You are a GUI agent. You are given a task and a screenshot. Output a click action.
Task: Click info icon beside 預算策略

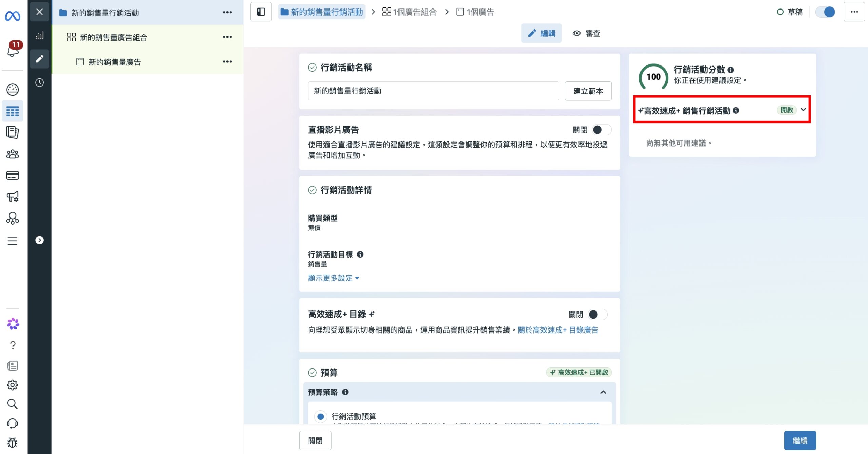[x=345, y=392]
